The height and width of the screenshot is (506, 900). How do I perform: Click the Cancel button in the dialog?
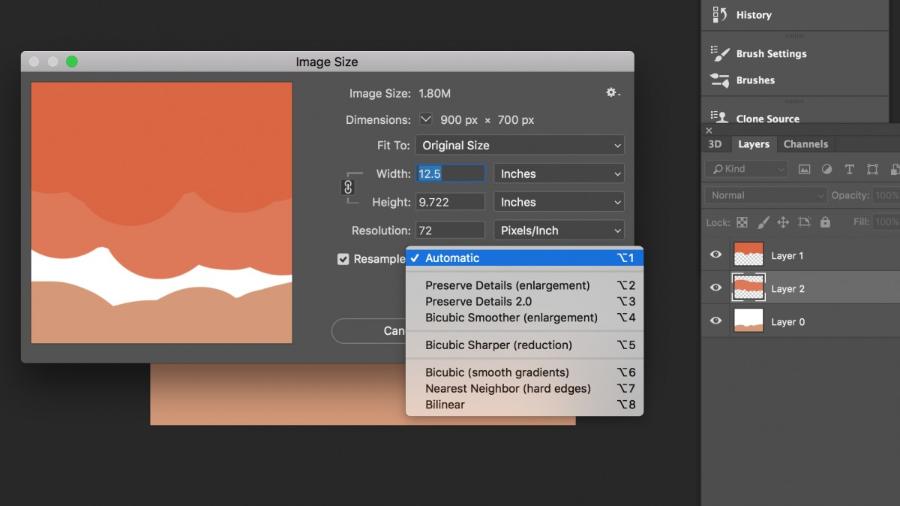coord(370,331)
